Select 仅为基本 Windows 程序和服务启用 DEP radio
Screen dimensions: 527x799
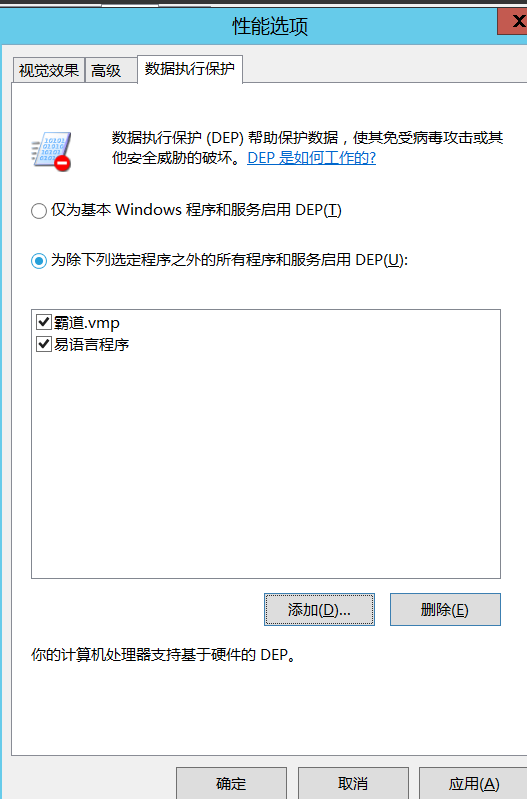click(x=39, y=210)
